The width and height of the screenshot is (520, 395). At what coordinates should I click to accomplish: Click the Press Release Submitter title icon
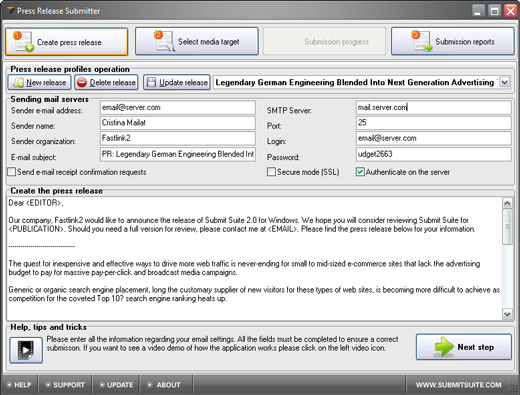pyautogui.click(x=11, y=11)
